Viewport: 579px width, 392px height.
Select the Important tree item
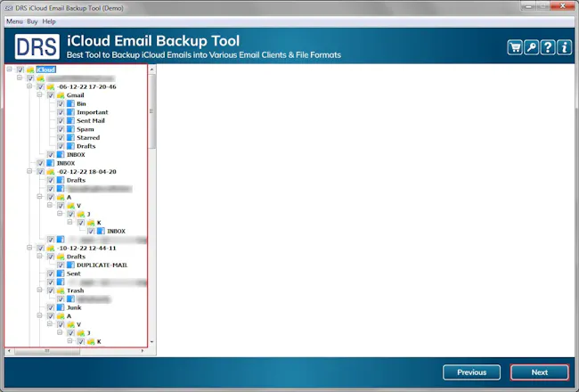click(x=93, y=112)
